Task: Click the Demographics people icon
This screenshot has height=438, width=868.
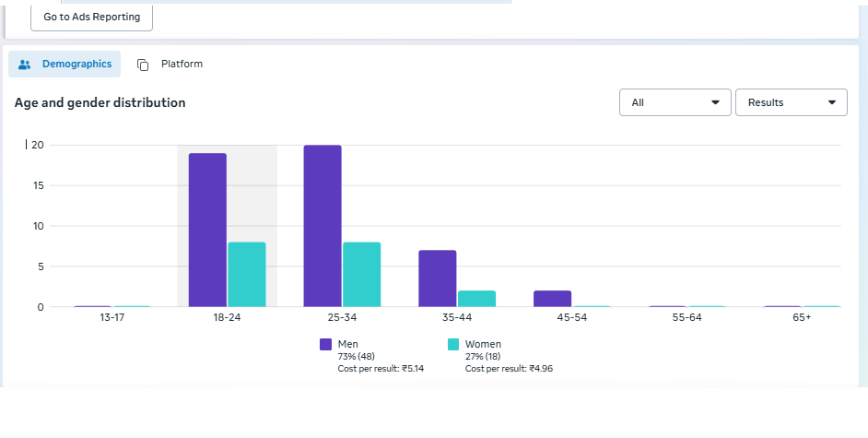Action: click(x=25, y=65)
